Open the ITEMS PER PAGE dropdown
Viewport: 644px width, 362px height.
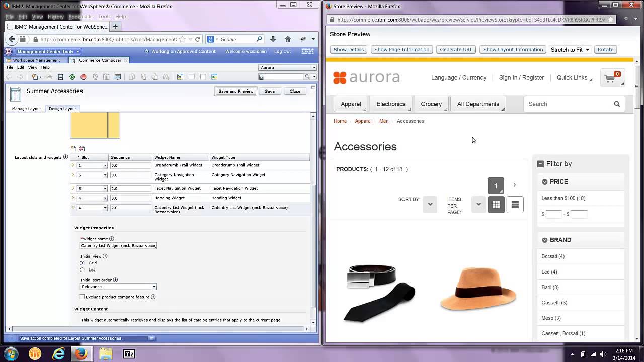tap(478, 205)
